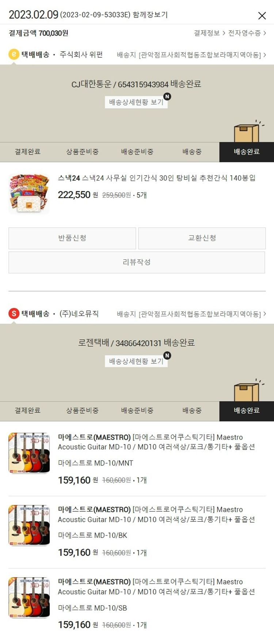The image size is (274, 644).
Task: Expand the 주식회사 위펀 배송지 address
Action: coord(191,55)
